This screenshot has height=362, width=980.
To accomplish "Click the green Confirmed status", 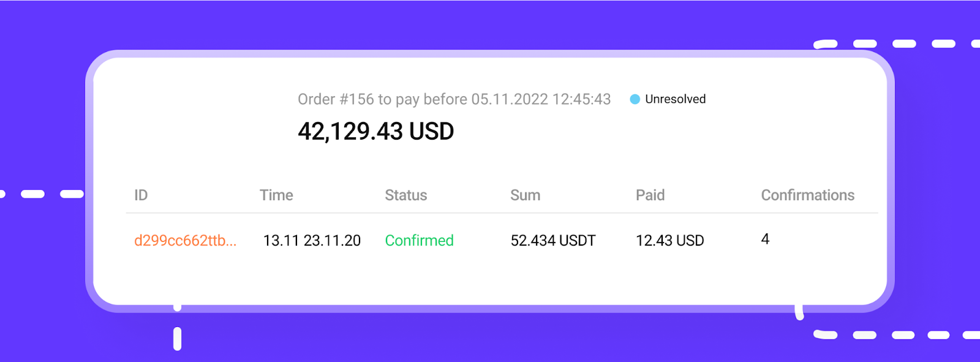I will 419,241.
